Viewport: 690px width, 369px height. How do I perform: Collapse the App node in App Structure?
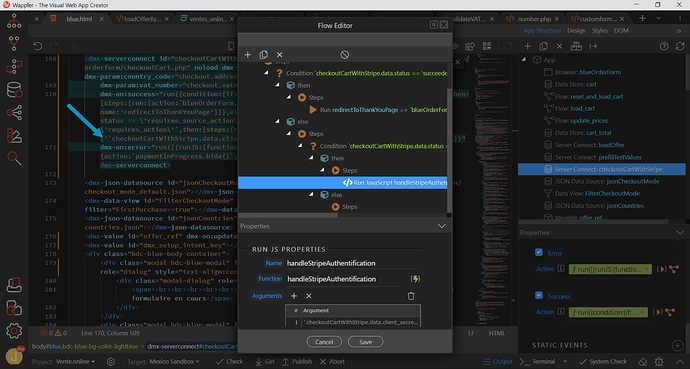point(524,60)
